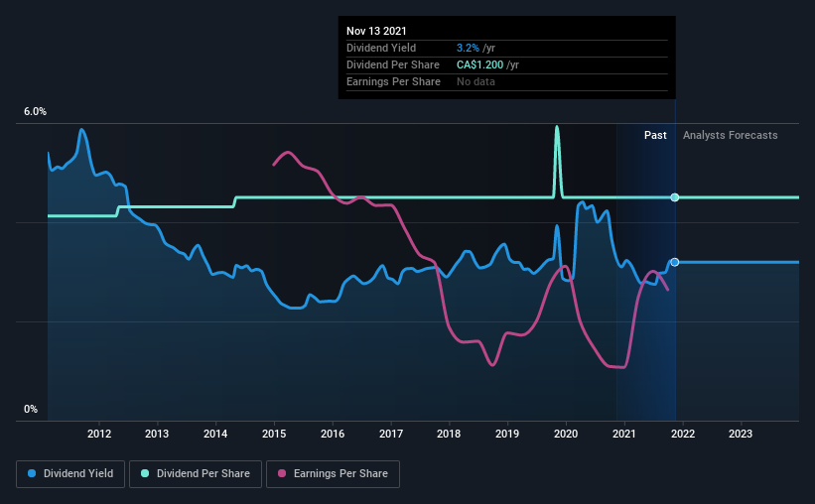
Task: Click the teal dividend per share data point marker
Action: click(675, 197)
